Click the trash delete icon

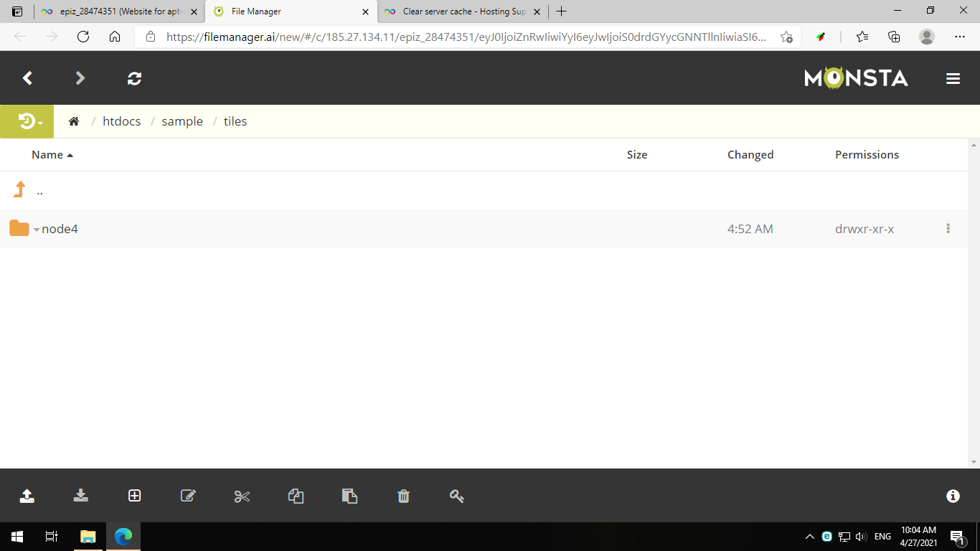pyautogui.click(x=403, y=496)
